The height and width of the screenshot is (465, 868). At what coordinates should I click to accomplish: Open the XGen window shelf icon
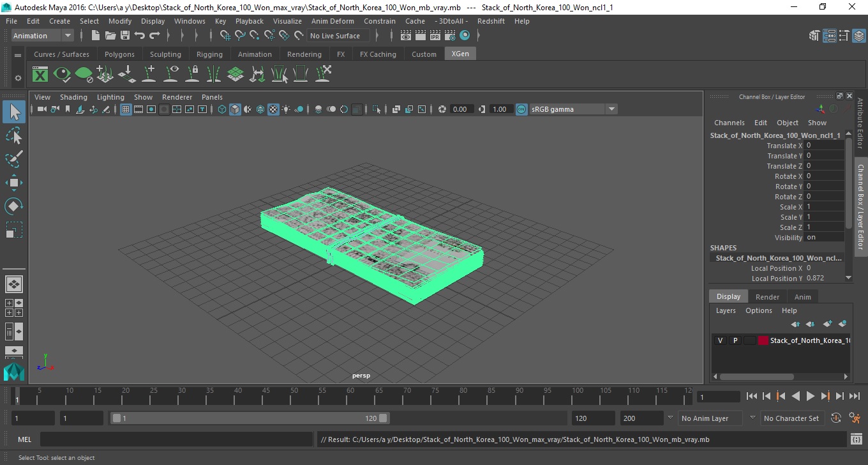pyautogui.click(x=40, y=74)
